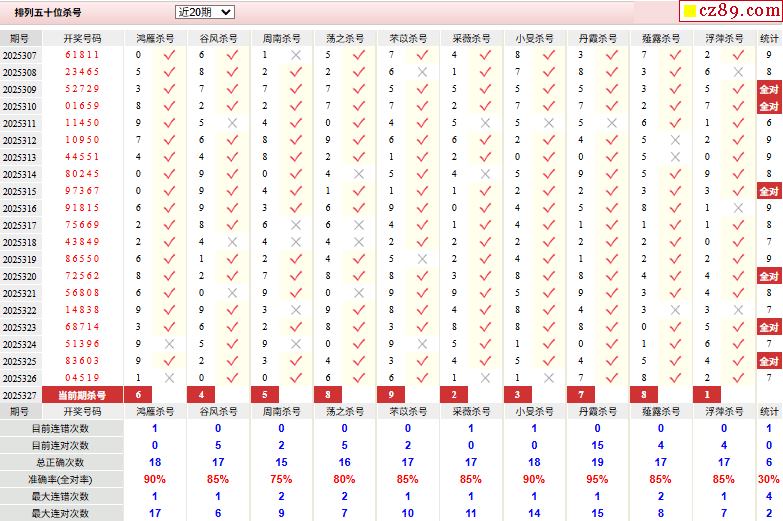Click the red box 2 under 采薇杀号 in row 2025327
This screenshot has width=783, height=521.
[454, 395]
